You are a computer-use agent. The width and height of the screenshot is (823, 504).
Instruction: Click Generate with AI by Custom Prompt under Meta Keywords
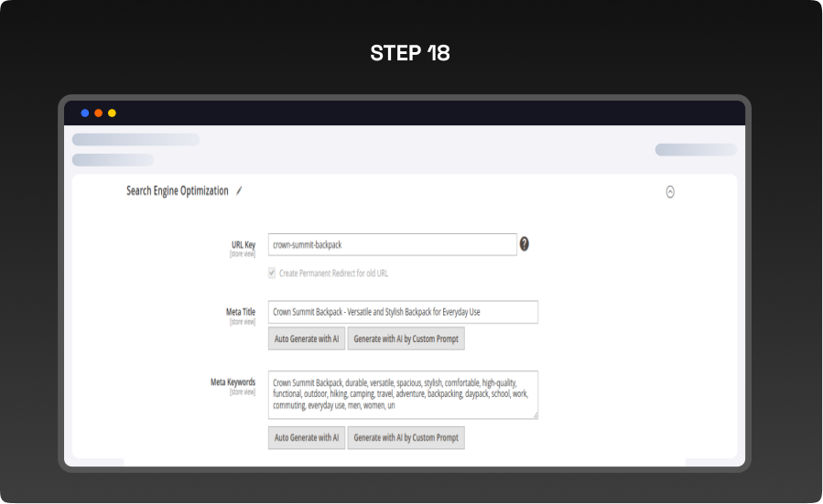point(406,438)
